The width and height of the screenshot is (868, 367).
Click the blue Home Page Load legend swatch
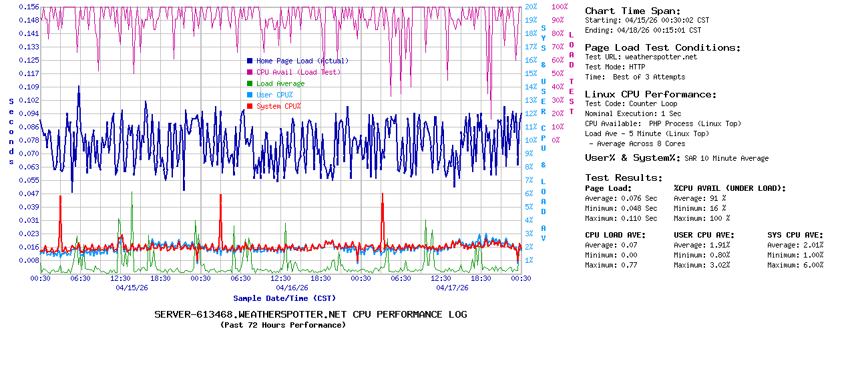(x=250, y=61)
